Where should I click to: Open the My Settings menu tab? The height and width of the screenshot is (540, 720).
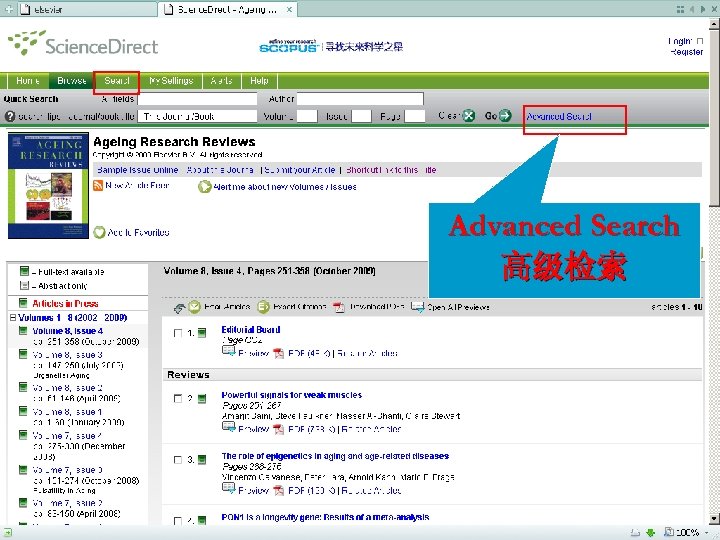171,81
